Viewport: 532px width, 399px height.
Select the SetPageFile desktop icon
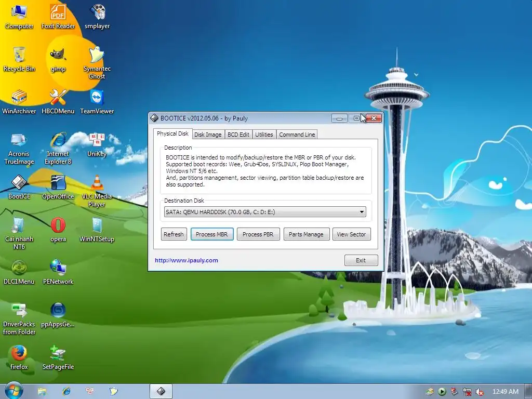tap(58, 357)
